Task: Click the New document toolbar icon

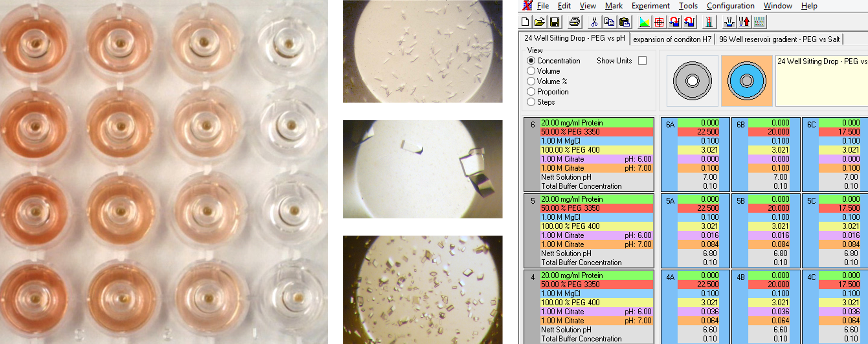Action: tap(525, 22)
